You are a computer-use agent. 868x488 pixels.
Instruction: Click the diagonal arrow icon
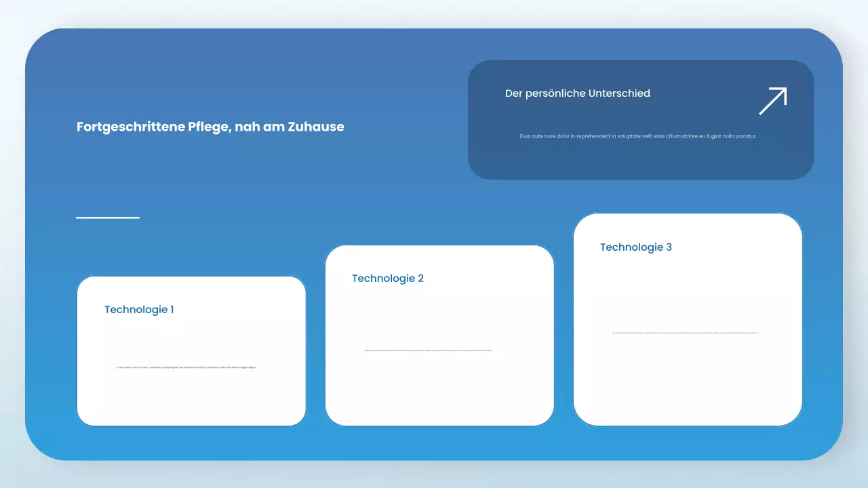tap(772, 101)
